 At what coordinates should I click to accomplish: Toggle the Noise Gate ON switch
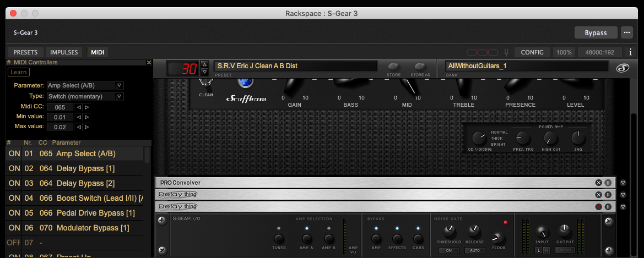click(448, 250)
